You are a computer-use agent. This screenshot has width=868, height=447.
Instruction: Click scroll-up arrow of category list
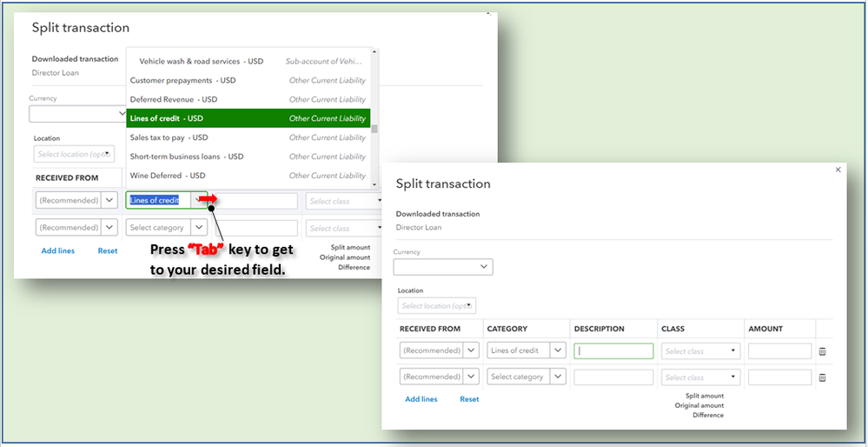pos(374,51)
